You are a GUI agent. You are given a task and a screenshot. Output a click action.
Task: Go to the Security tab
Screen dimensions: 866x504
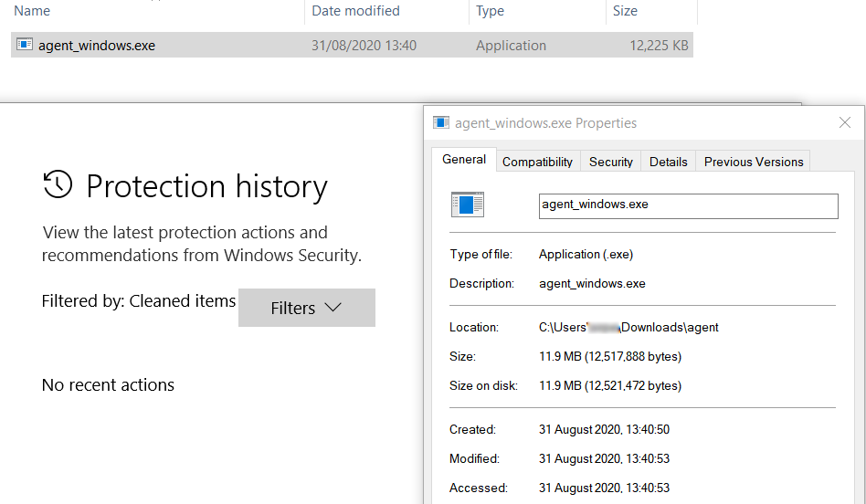pos(611,162)
